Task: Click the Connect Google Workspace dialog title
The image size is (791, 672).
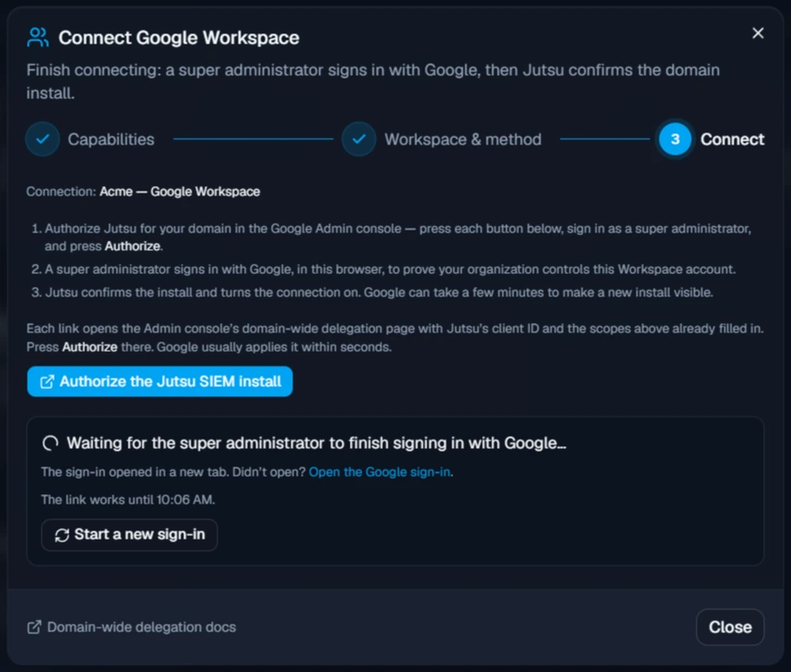Action: pyautogui.click(x=179, y=38)
